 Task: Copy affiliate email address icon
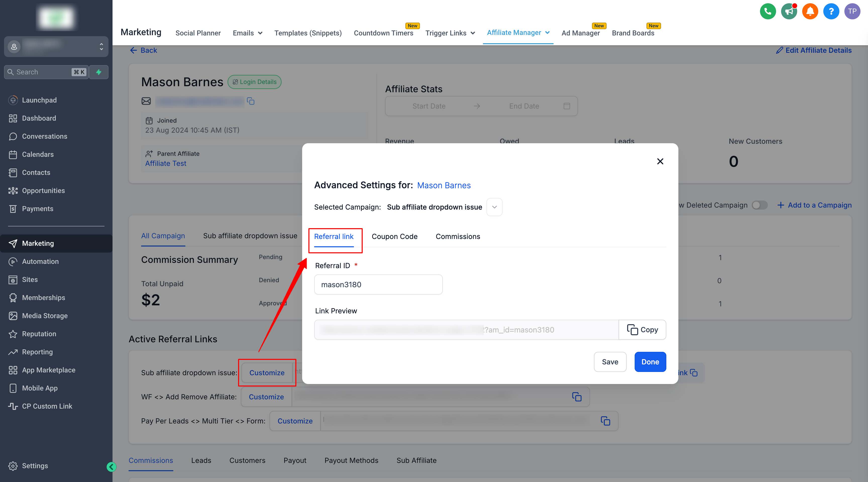tap(250, 101)
